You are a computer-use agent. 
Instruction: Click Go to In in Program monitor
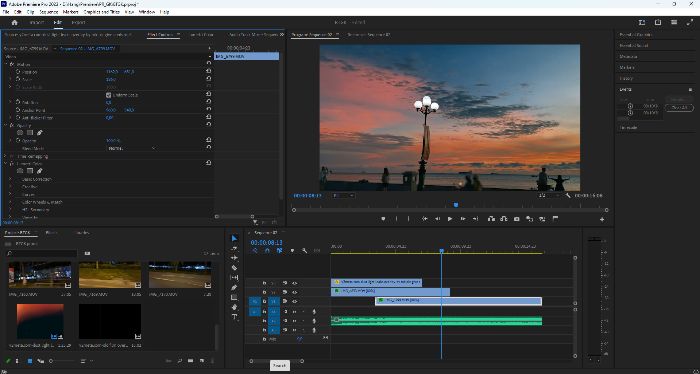tap(425, 219)
